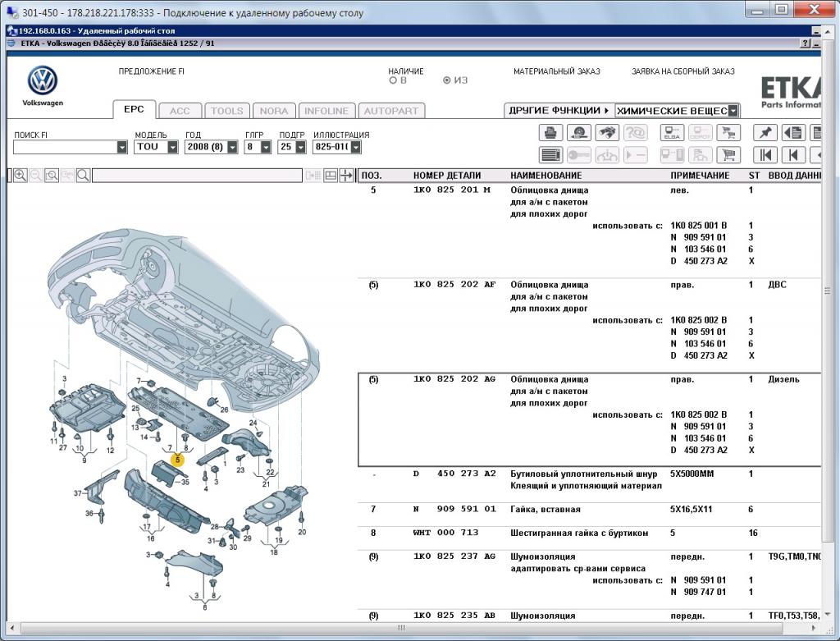The image size is (840, 641).
Task: Open the ELBA function icon
Action: point(672,132)
